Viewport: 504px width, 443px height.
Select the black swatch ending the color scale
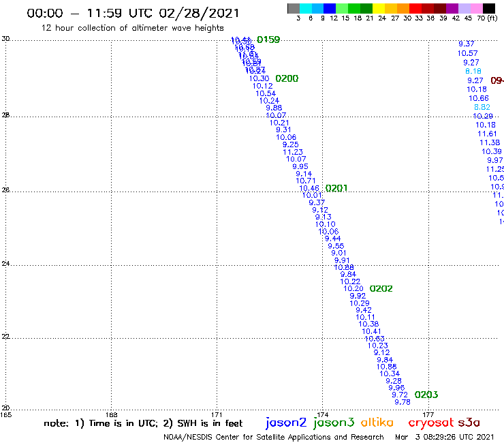[488, 8]
